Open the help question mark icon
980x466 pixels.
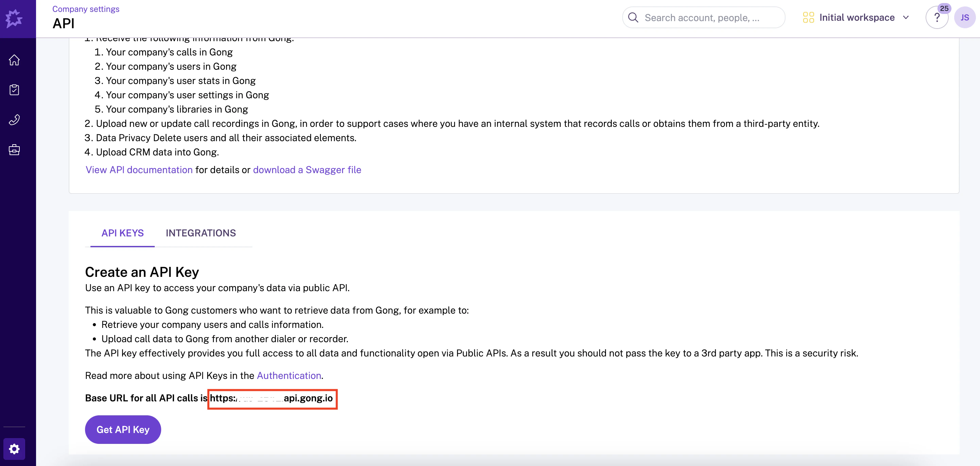(x=936, y=17)
